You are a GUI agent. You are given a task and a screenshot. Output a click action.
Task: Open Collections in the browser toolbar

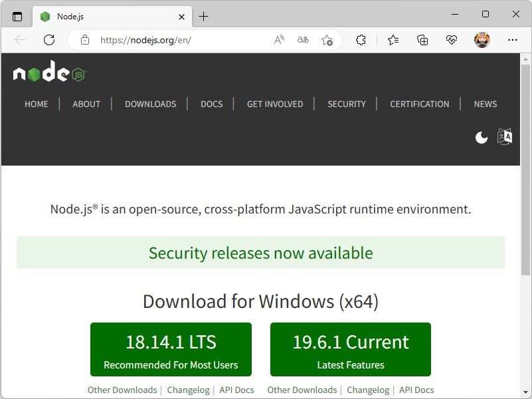(422, 40)
